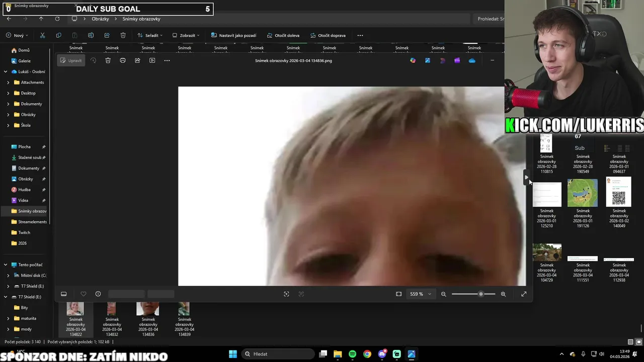Click the fit-to-window icon beside zoom percent
The width and height of the screenshot is (644, 362).
point(398,294)
